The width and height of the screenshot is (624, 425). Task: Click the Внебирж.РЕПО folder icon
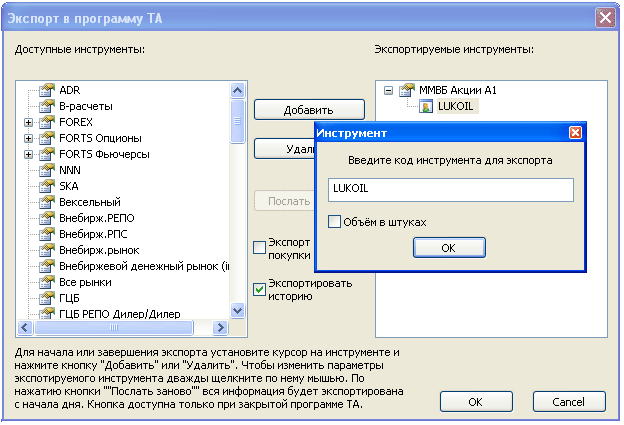[47, 218]
